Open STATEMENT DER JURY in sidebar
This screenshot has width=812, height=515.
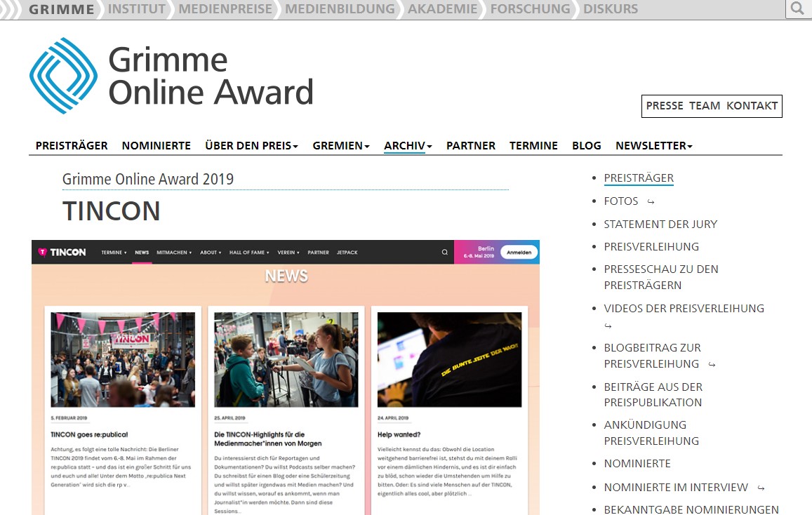[x=660, y=224]
